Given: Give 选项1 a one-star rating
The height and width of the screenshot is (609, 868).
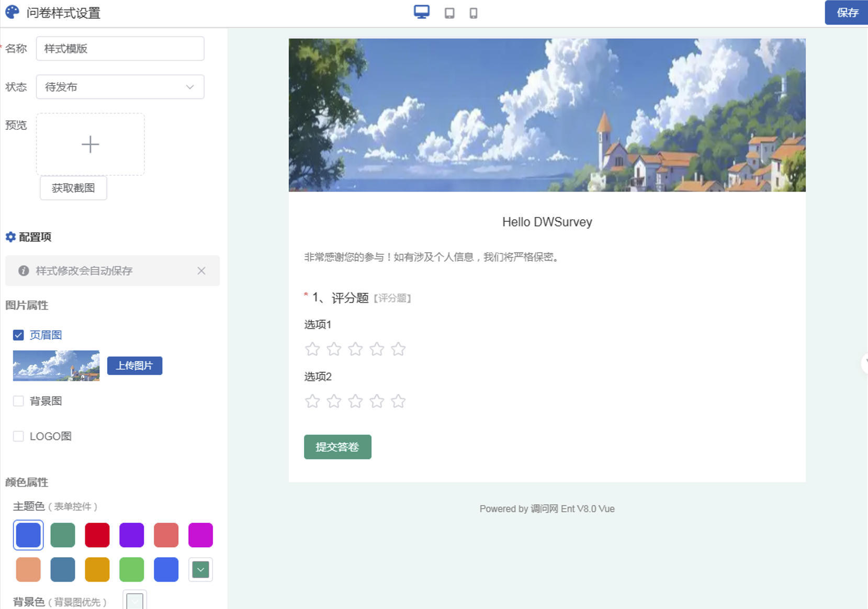Looking at the screenshot, I should point(312,349).
